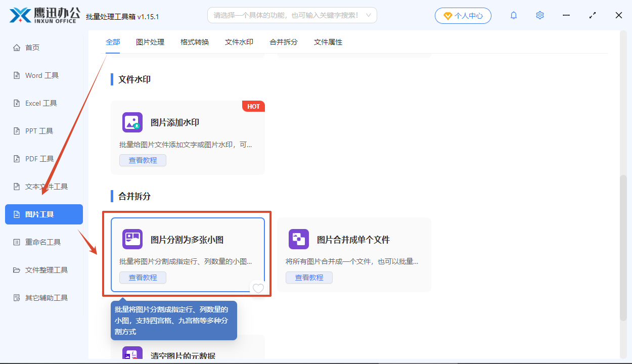Switch to the 图片处理 tab
This screenshot has width=632, height=364.
[150, 42]
